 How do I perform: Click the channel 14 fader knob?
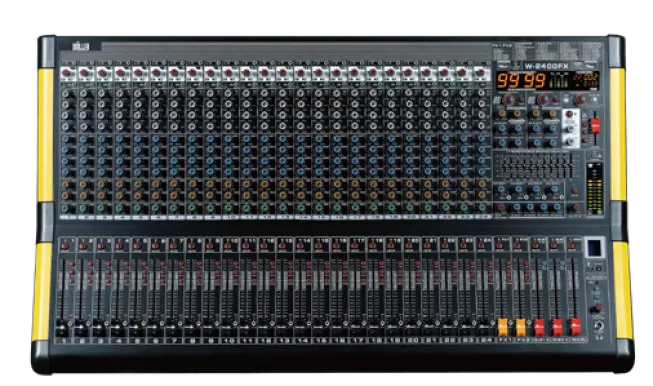tap(300, 327)
